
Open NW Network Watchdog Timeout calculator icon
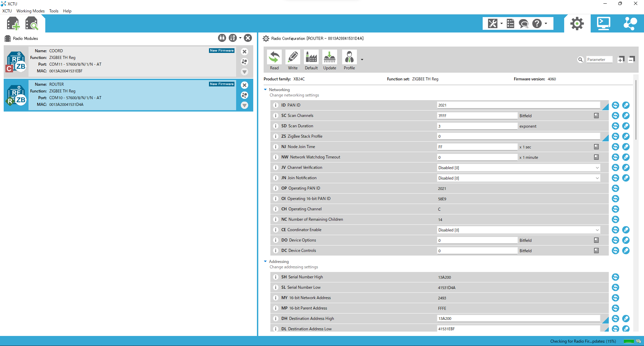596,157
